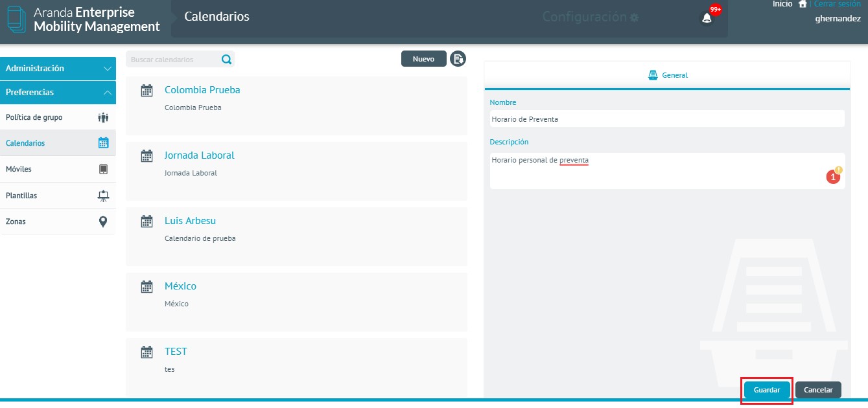Click the 'Calendario de prueba' description text
The width and height of the screenshot is (868, 408).
(200, 238)
